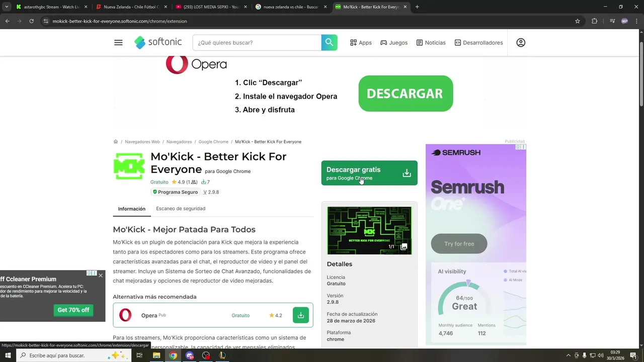Open the tab search dropdown arrow
The height and width of the screenshot is (362, 644).
coord(7,7)
